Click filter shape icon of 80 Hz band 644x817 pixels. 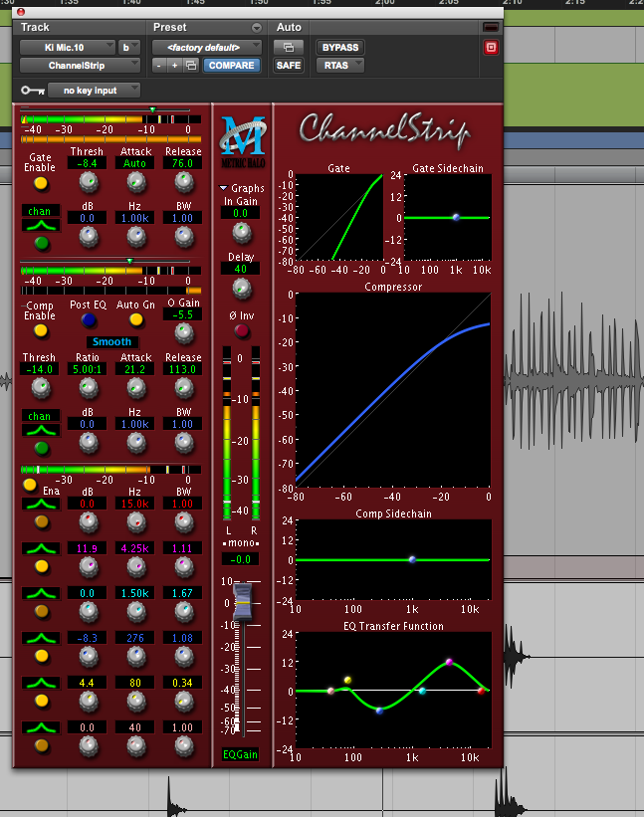[41, 683]
